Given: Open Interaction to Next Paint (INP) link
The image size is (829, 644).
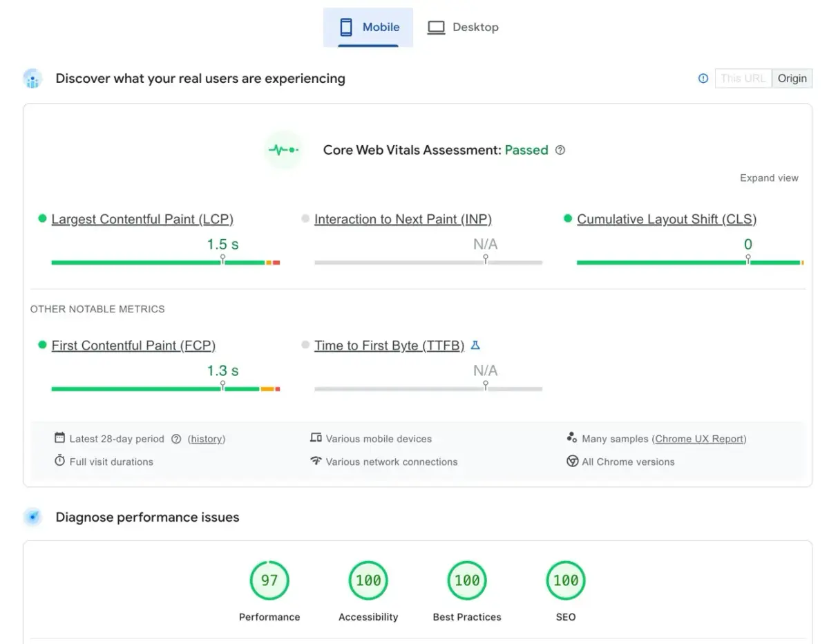Looking at the screenshot, I should (403, 219).
